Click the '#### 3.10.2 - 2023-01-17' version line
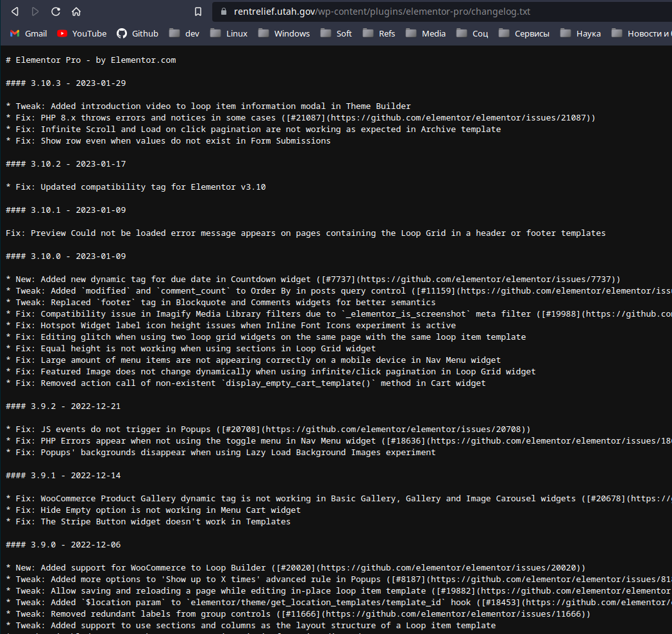 pyautogui.click(x=66, y=164)
